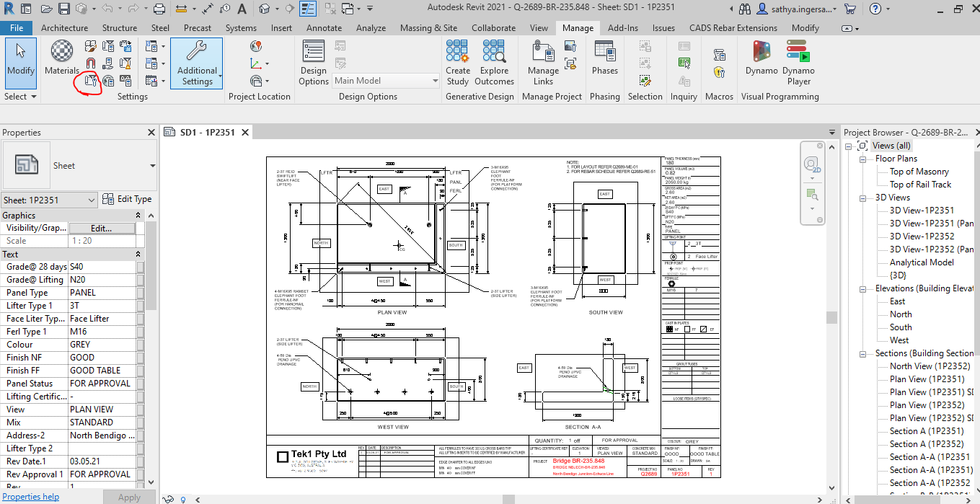Open Dynamo Player

point(799,63)
